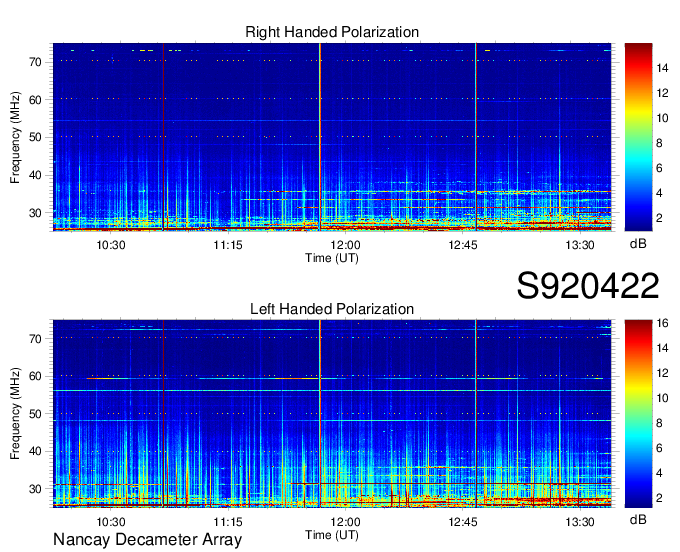The height and width of the screenshot is (552, 680).
Task: Click the 30 MHz tick on the bottom plot
Action: 36,489
